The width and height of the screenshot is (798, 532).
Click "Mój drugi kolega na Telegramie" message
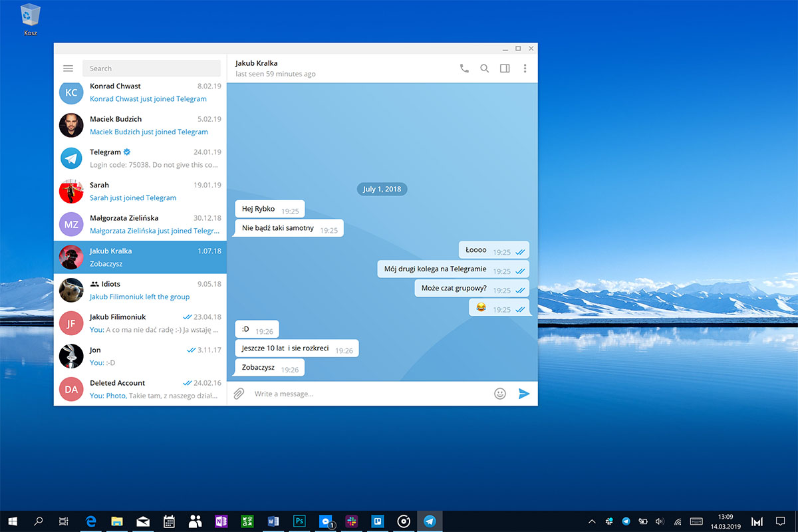point(454,269)
